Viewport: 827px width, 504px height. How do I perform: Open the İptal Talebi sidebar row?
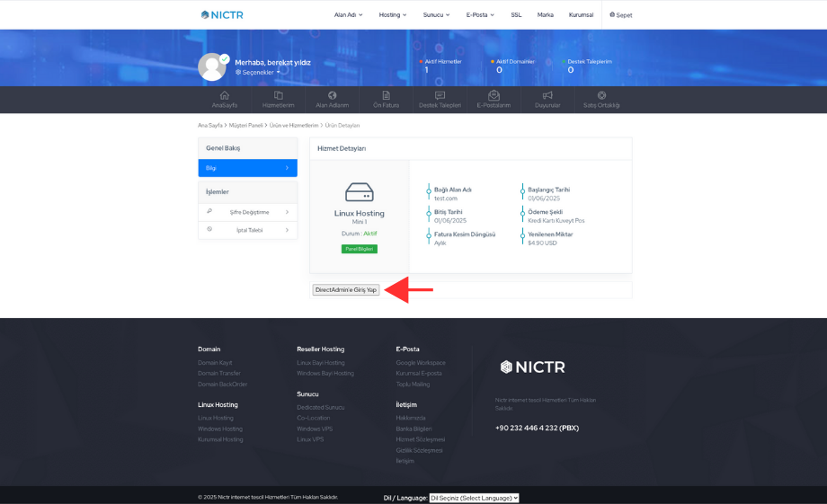(248, 230)
